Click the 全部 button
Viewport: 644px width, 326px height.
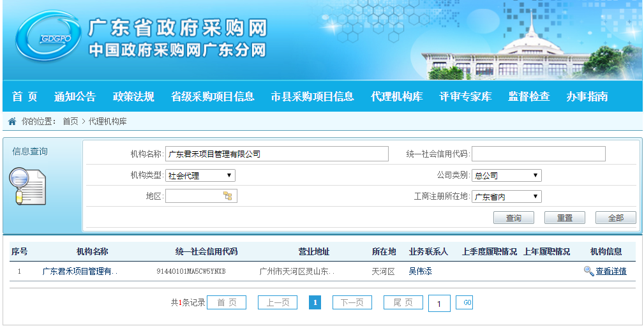[x=616, y=218]
